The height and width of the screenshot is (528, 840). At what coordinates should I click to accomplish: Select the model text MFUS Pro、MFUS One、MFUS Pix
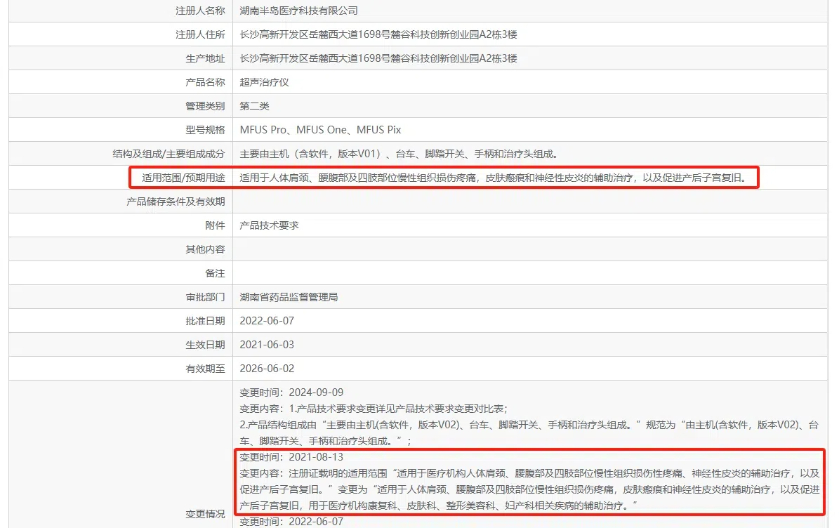tap(320, 130)
